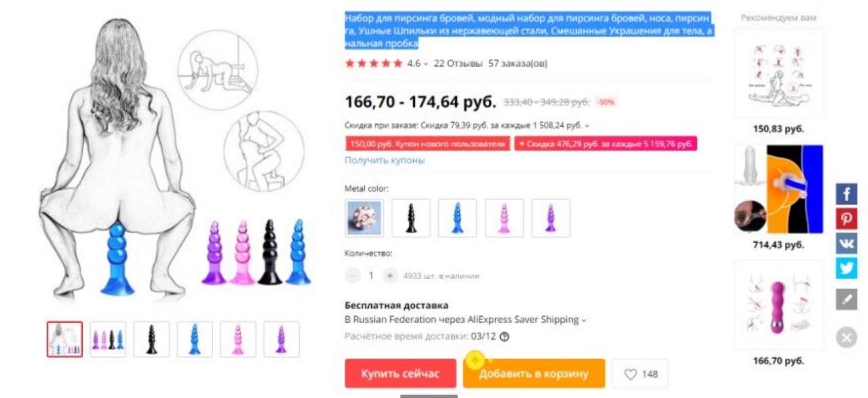
Task: Share via the VK icon
Action: point(846,243)
